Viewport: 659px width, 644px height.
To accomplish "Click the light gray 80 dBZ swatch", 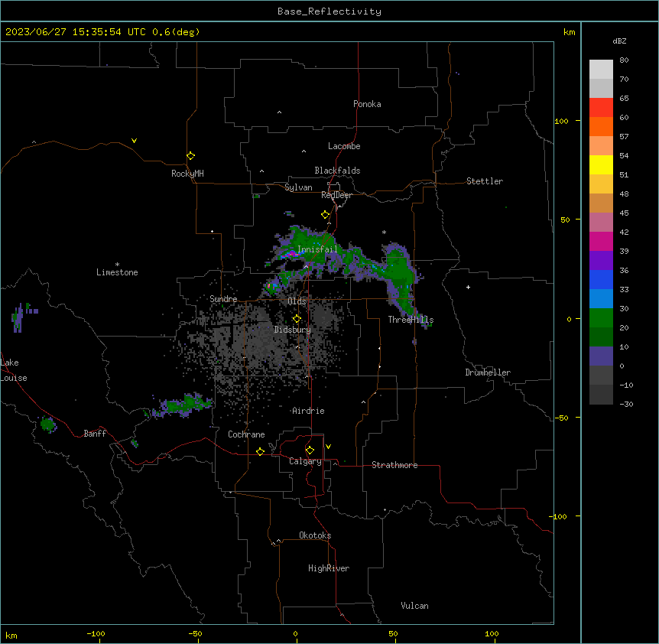I will [601, 69].
